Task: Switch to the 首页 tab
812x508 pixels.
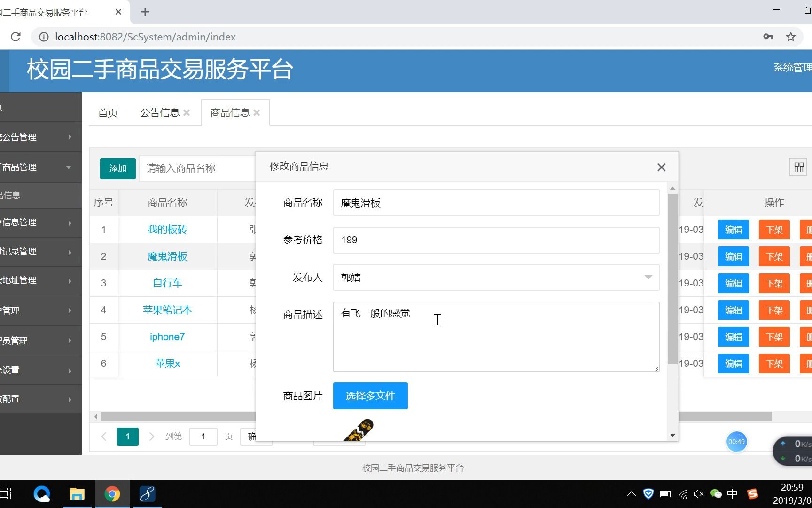Action: [107, 112]
